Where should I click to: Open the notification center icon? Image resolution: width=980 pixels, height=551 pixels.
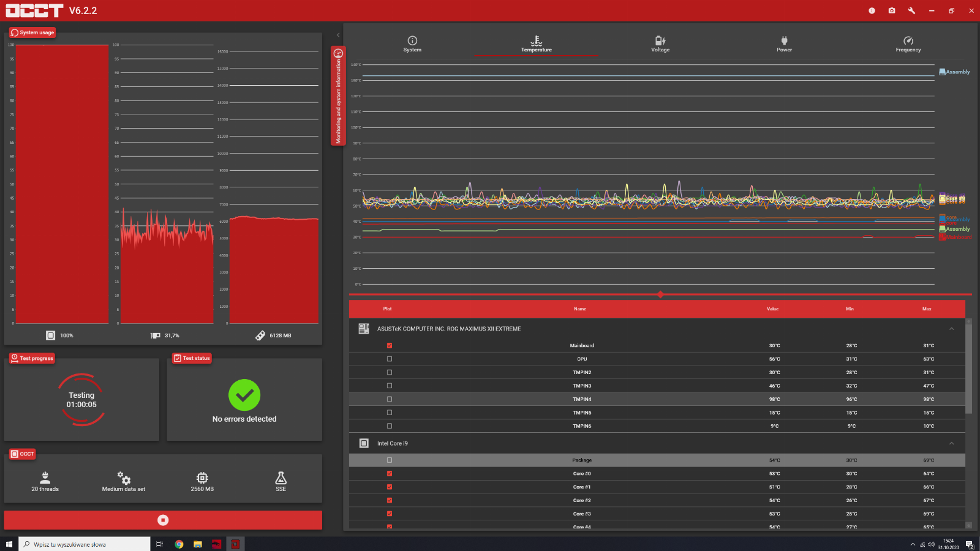tap(970, 544)
